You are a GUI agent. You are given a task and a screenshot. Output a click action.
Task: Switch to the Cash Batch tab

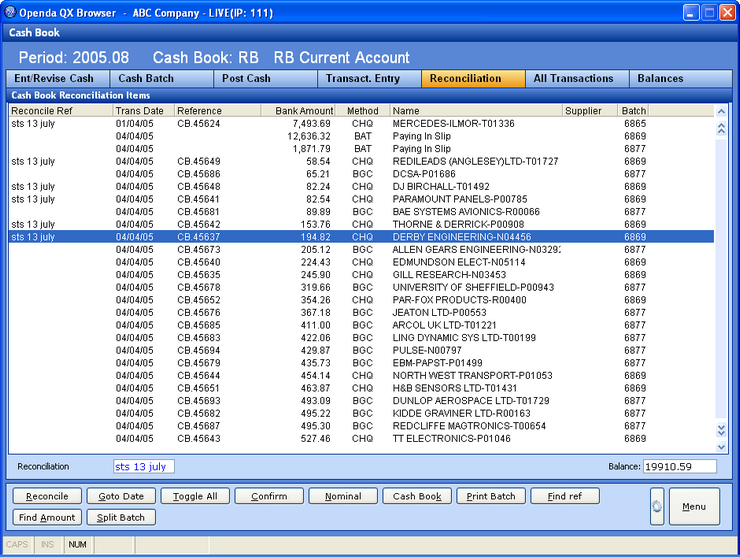point(161,78)
